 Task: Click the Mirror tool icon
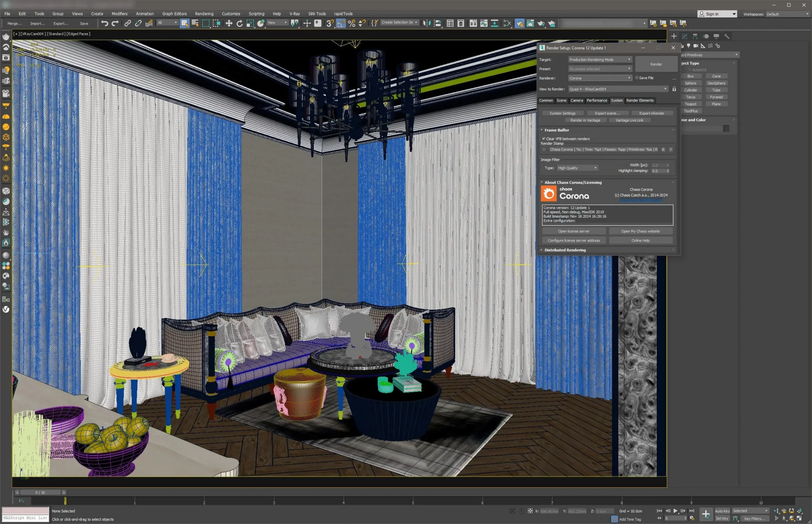pos(427,23)
